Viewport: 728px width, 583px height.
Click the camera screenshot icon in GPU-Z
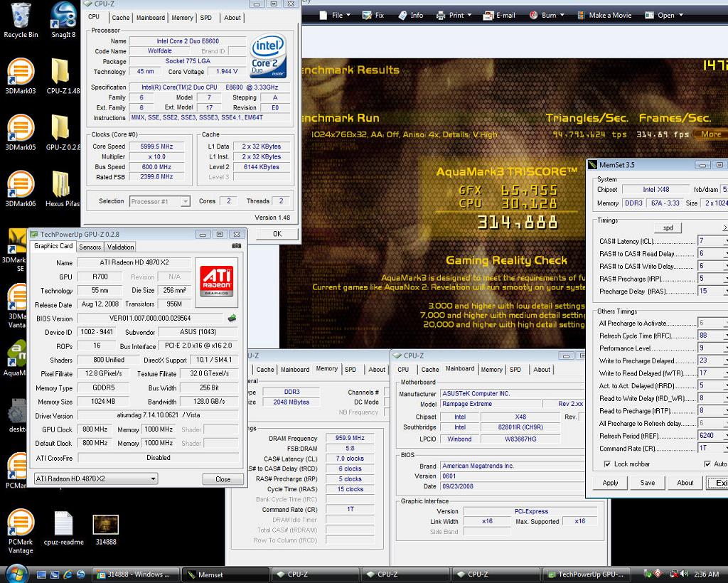pos(236,246)
